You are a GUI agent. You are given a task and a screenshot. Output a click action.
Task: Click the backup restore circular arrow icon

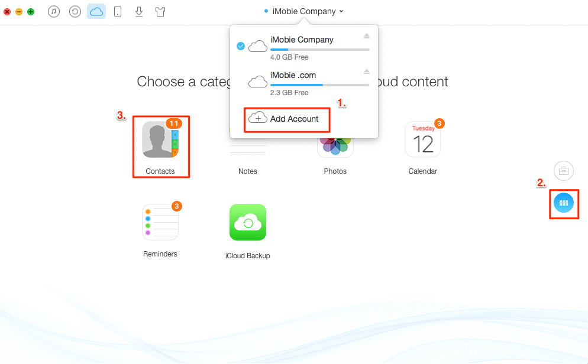coord(75,11)
